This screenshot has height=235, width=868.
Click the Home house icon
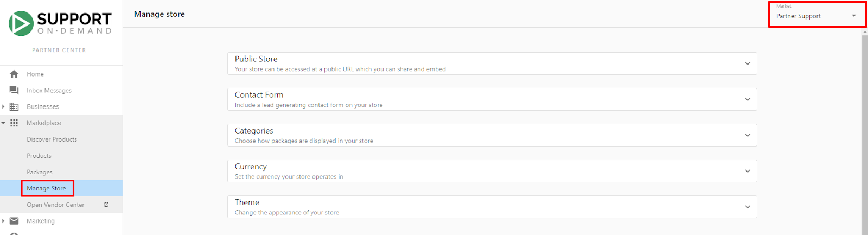[14, 74]
